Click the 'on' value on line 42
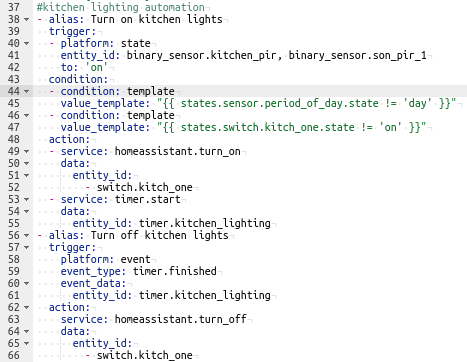 click(96, 67)
